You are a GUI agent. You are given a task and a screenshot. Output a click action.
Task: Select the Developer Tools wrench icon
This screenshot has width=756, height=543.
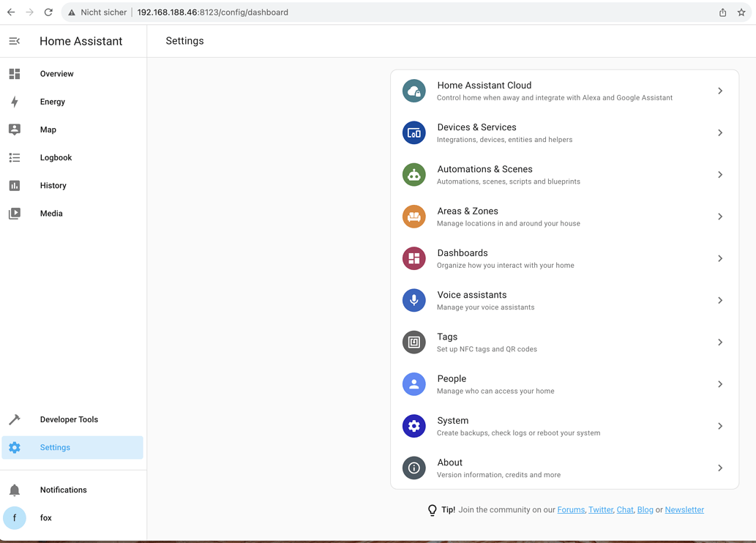[x=15, y=419]
